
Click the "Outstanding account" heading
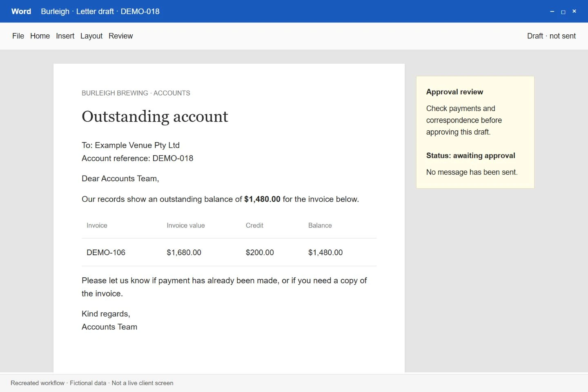click(x=155, y=117)
